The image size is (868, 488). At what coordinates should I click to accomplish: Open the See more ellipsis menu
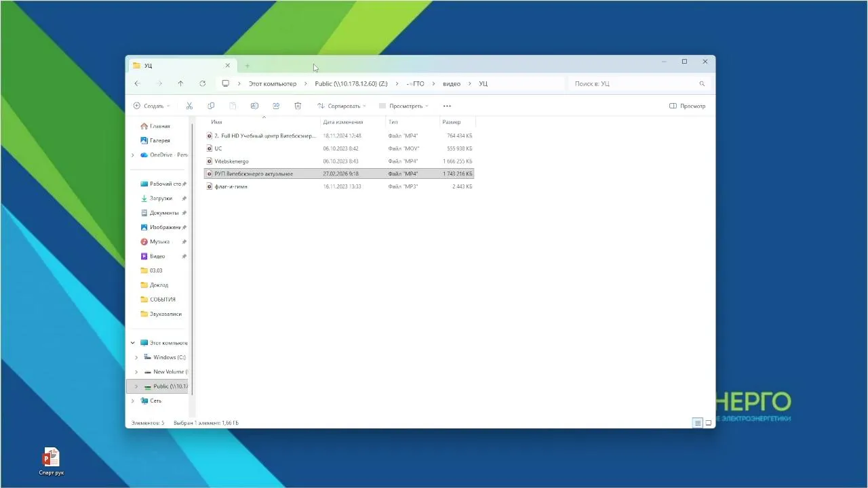(x=447, y=106)
